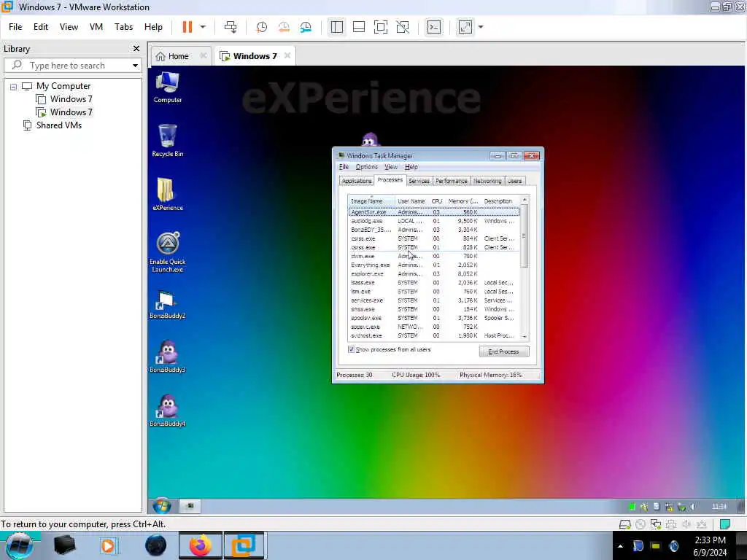Click the End Process button
This screenshot has width=747, height=560.
pos(503,352)
